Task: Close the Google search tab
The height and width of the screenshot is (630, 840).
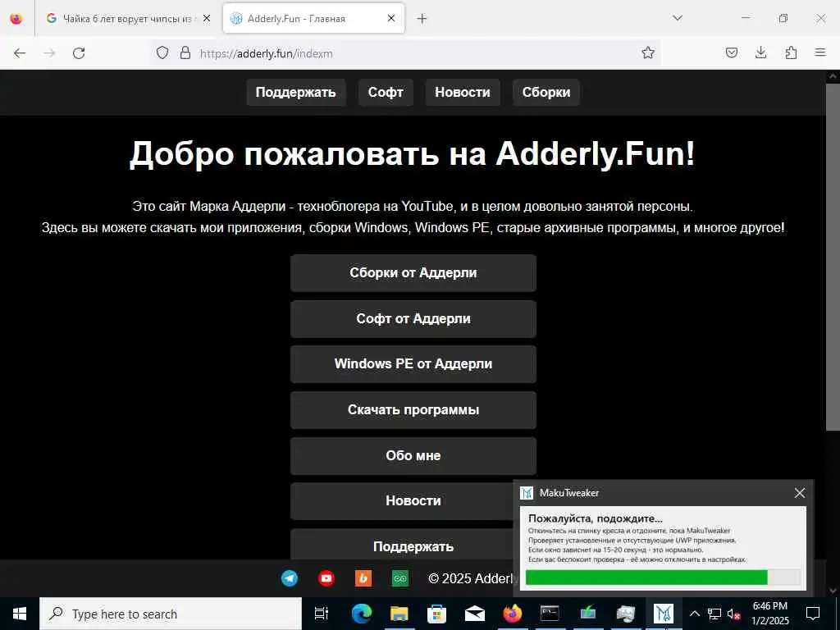Action: (207, 19)
